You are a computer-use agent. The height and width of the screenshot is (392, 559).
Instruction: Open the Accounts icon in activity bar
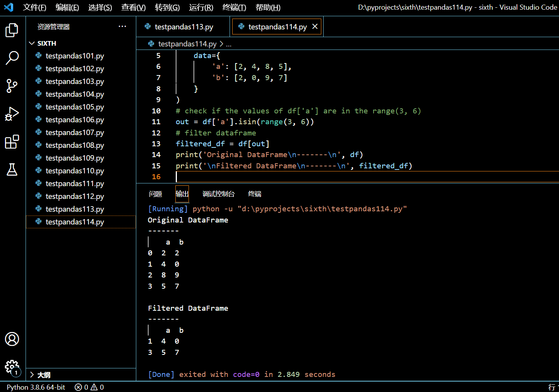tap(12, 339)
